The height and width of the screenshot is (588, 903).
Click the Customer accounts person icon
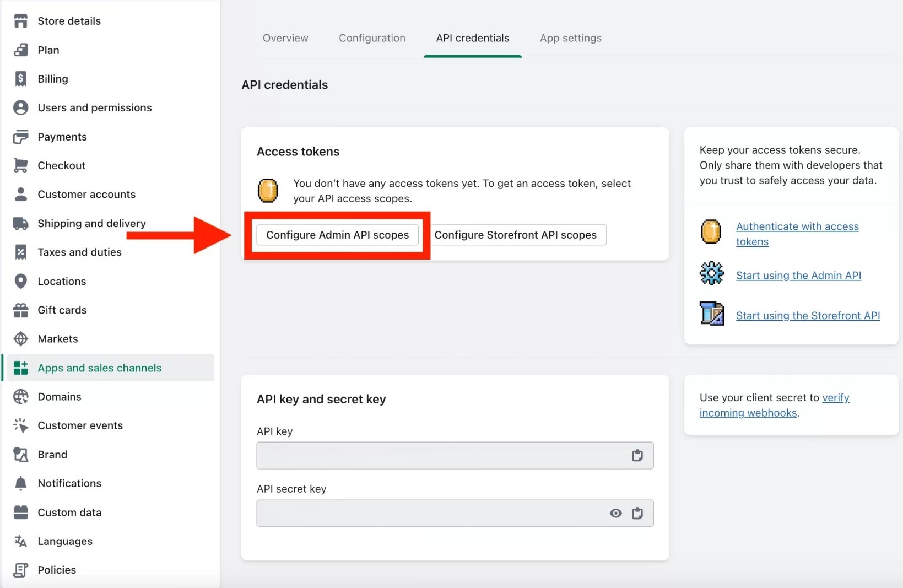[20, 194]
